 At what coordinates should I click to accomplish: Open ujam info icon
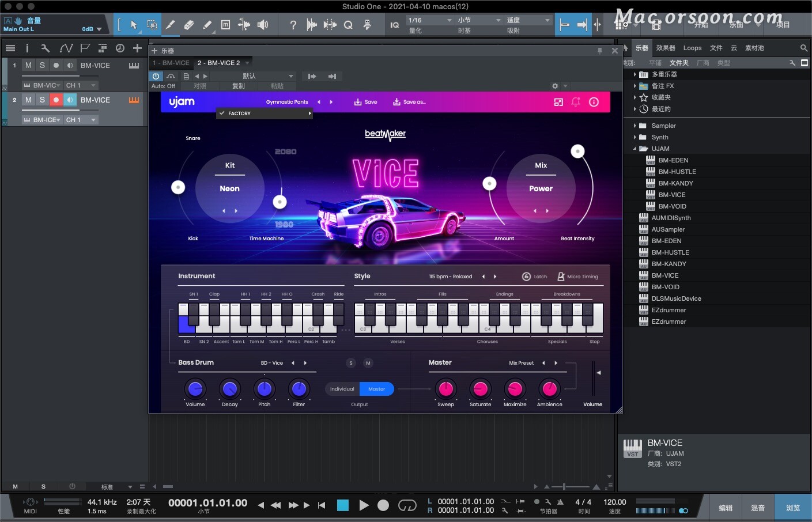coord(594,102)
